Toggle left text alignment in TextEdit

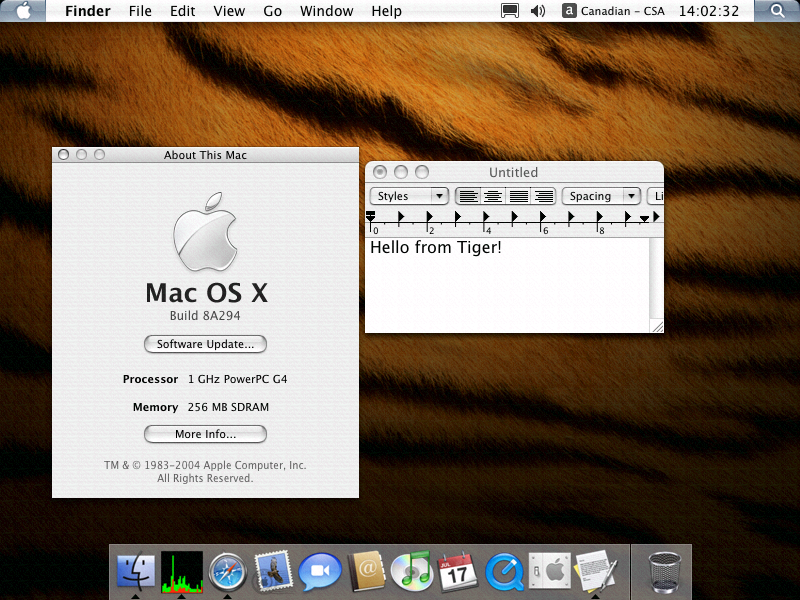[x=468, y=196]
